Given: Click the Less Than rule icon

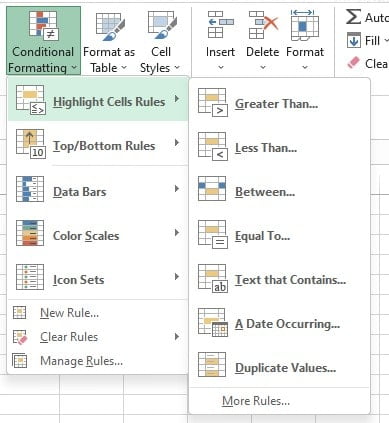Looking at the screenshot, I should [213, 147].
